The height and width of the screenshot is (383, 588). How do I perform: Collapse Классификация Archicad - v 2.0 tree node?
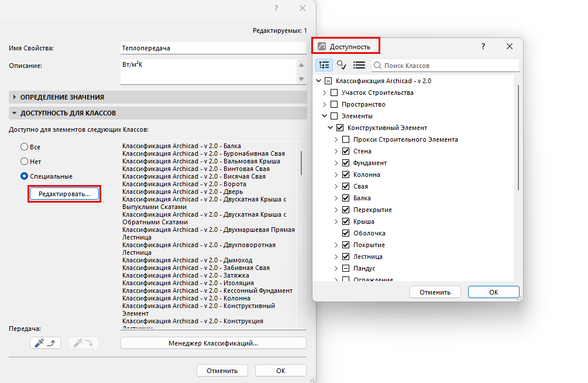[x=319, y=81]
